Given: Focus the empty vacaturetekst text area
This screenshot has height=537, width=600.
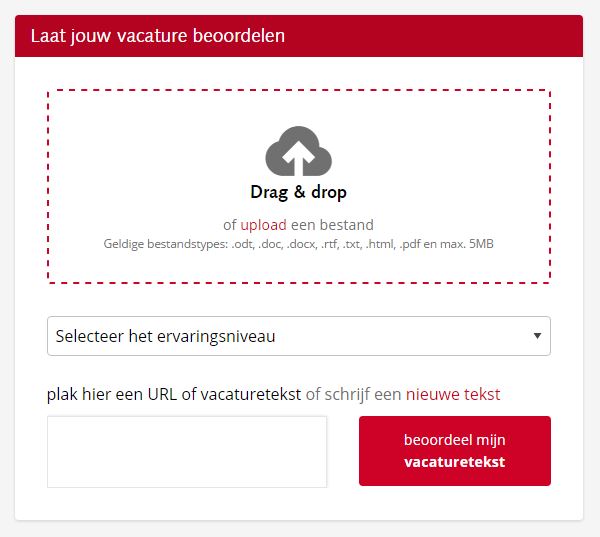Looking at the screenshot, I should click(x=187, y=452).
